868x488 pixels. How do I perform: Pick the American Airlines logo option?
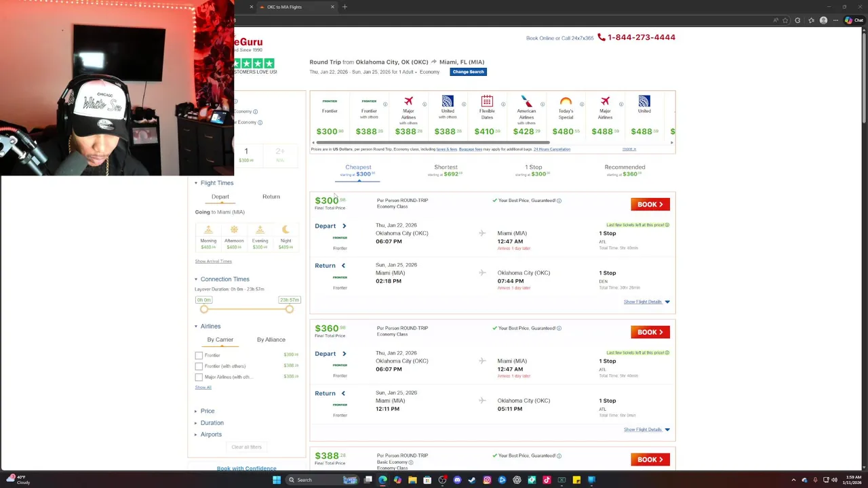click(x=526, y=101)
